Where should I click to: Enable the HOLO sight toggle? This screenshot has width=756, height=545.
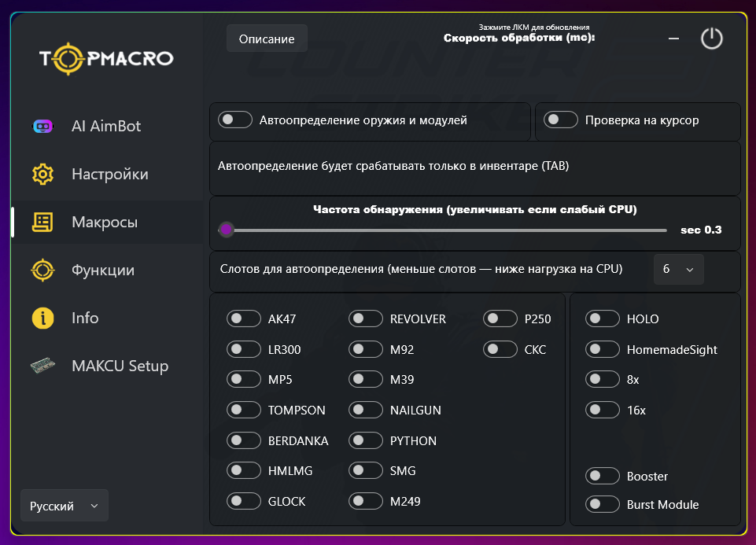[x=603, y=319]
